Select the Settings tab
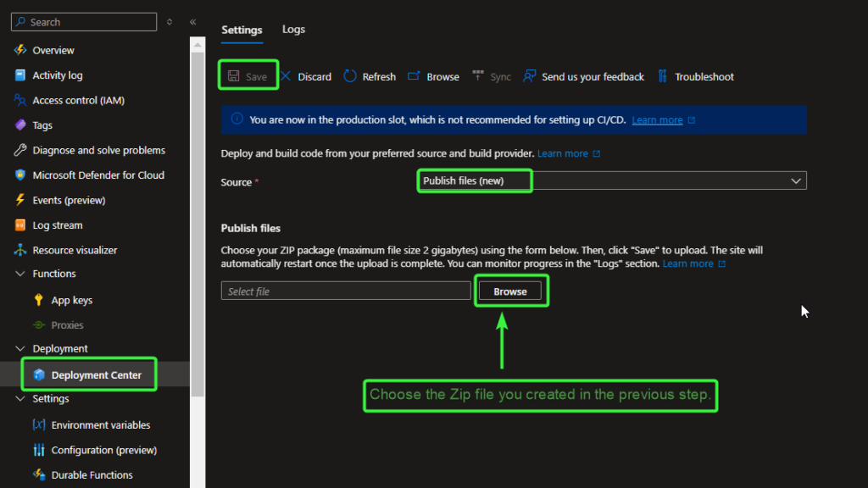 click(x=242, y=30)
